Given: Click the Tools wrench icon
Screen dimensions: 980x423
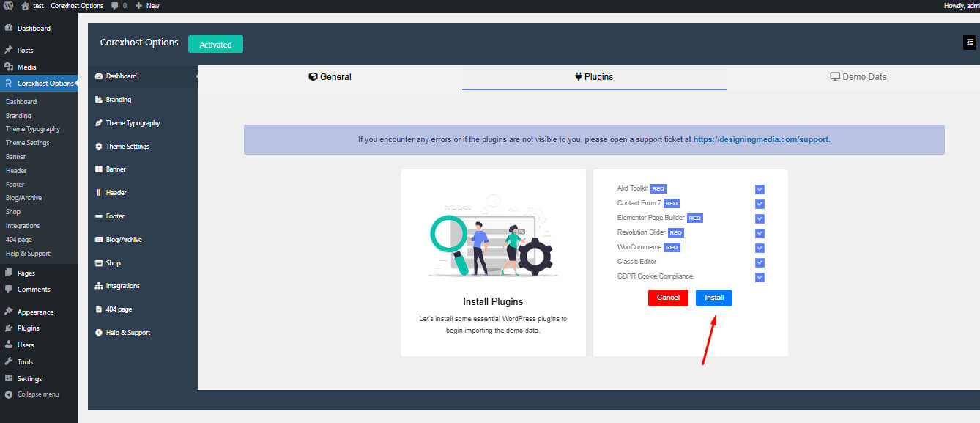Looking at the screenshot, I should pyautogui.click(x=9, y=361).
